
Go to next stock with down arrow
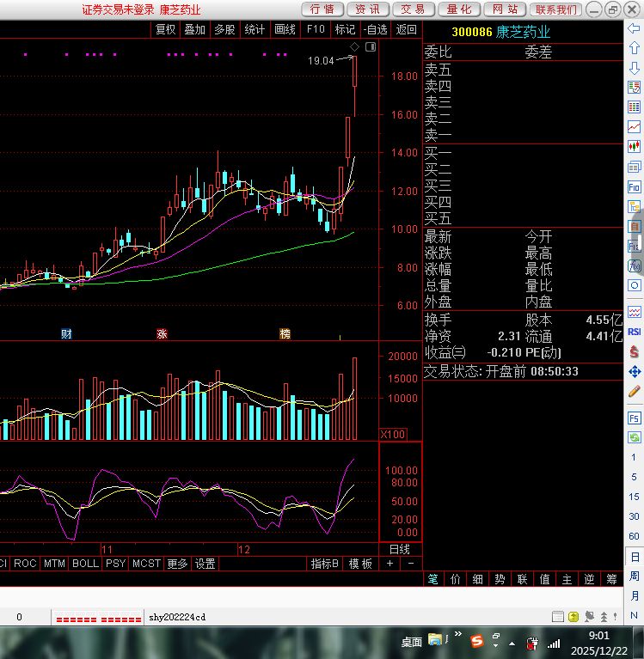click(x=634, y=68)
